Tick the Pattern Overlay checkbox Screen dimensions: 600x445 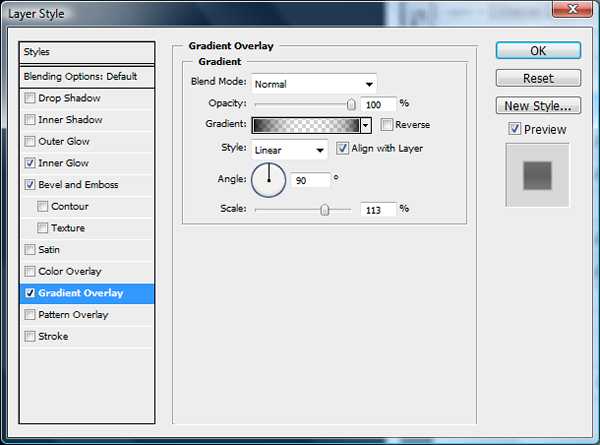coord(29,315)
